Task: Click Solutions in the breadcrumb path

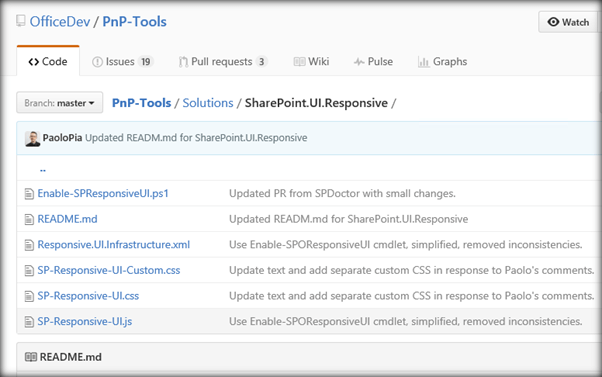Action: [x=208, y=103]
